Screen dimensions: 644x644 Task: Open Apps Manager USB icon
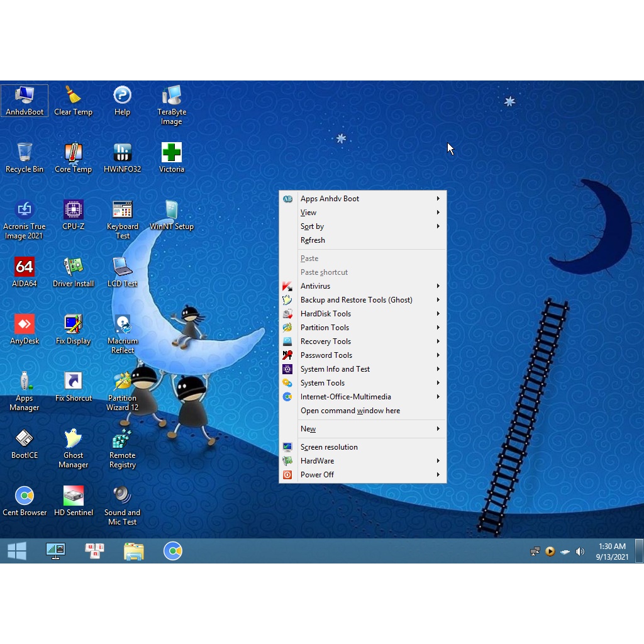25,391
